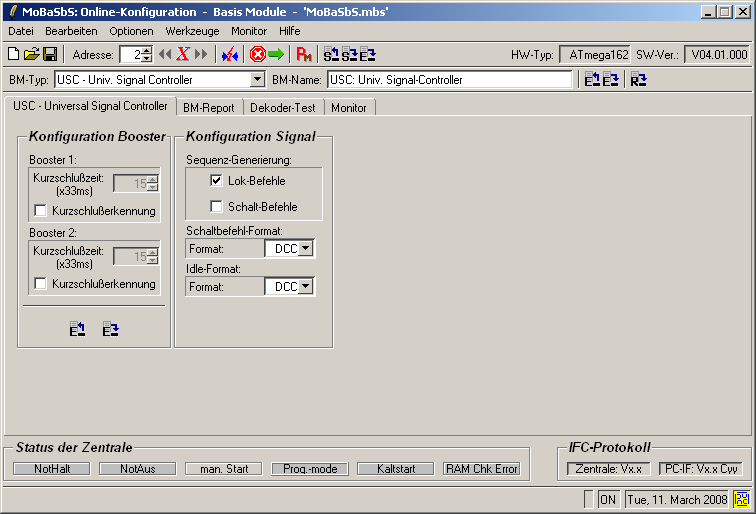Click into the BM-Name text field

[x=450, y=80]
